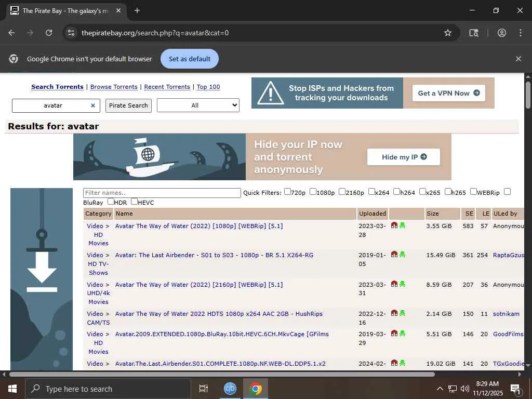The image size is (532, 399).
Task: Show hidden system tray icons
Action: tap(440, 389)
